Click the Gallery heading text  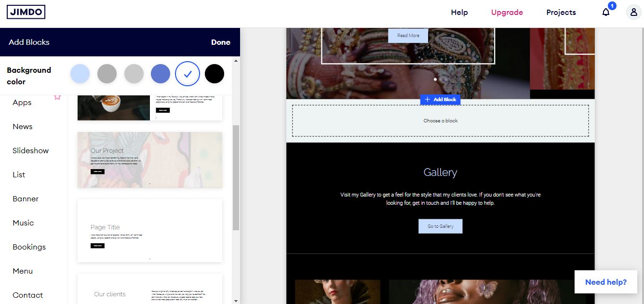(x=441, y=172)
